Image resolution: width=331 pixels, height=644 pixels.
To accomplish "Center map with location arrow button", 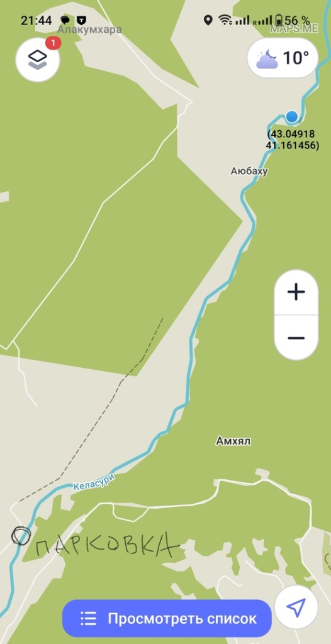I will [296, 607].
